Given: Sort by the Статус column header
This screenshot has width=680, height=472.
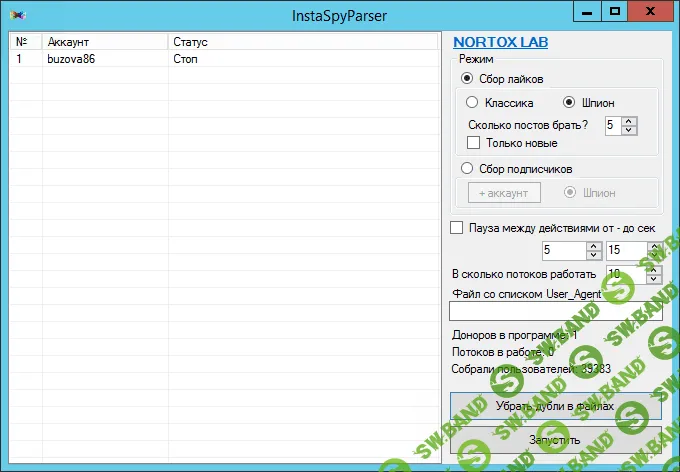Looking at the screenshot, I should [x=303, y=42].
